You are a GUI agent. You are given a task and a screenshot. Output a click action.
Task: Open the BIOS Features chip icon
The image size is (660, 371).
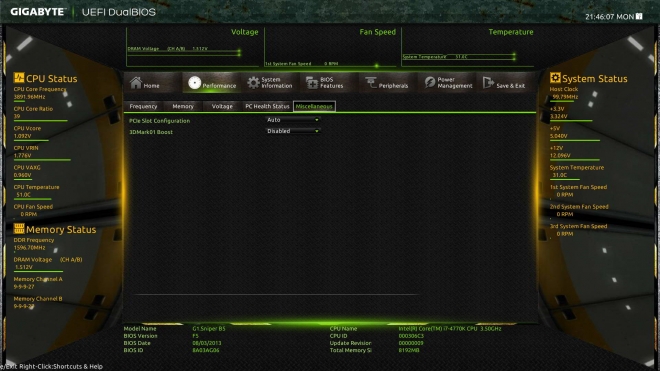click(x=312, y=83)
